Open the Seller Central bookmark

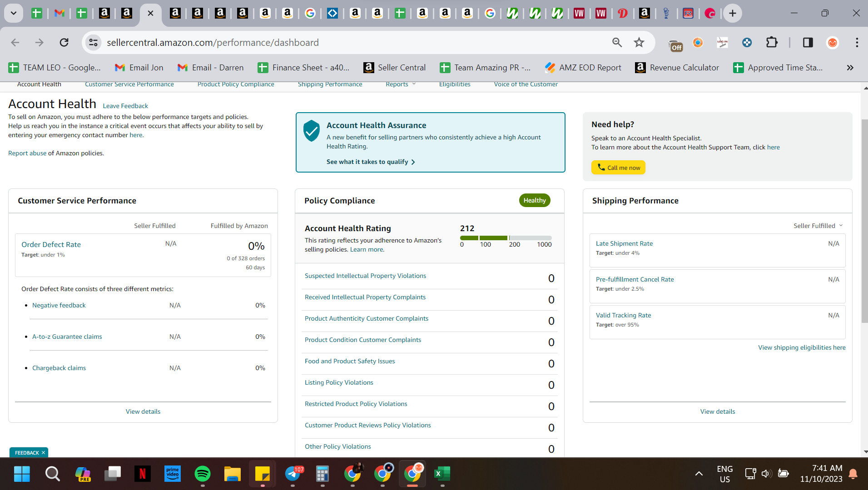394,68
